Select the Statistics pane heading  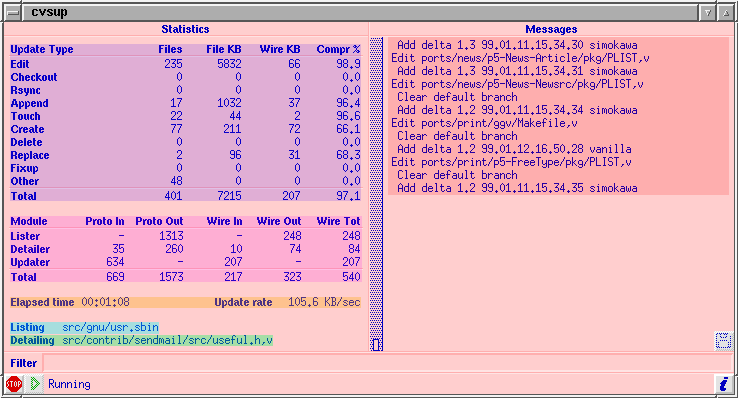tap(185, 29)
